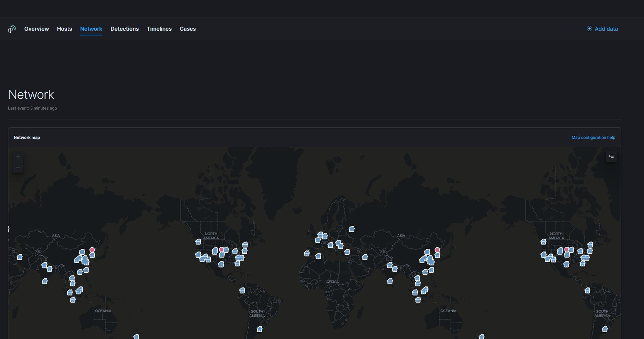Click the Elastic SIEM logo icon
Image resolution: width=644 pixels, height=339 pixels.
pos(12,29)
